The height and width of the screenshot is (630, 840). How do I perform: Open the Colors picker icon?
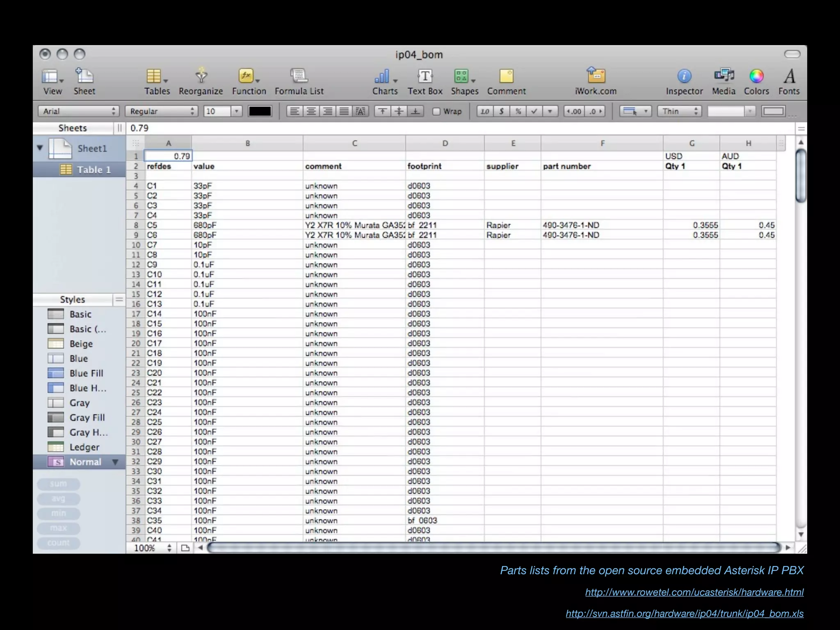pyautogui.click(x=756, y=77)
